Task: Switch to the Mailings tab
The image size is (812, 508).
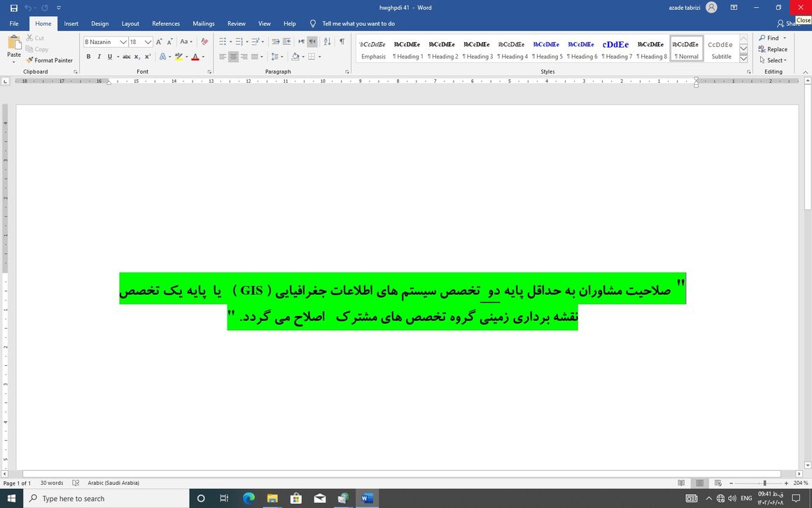Action: click(x=204, y=24)
